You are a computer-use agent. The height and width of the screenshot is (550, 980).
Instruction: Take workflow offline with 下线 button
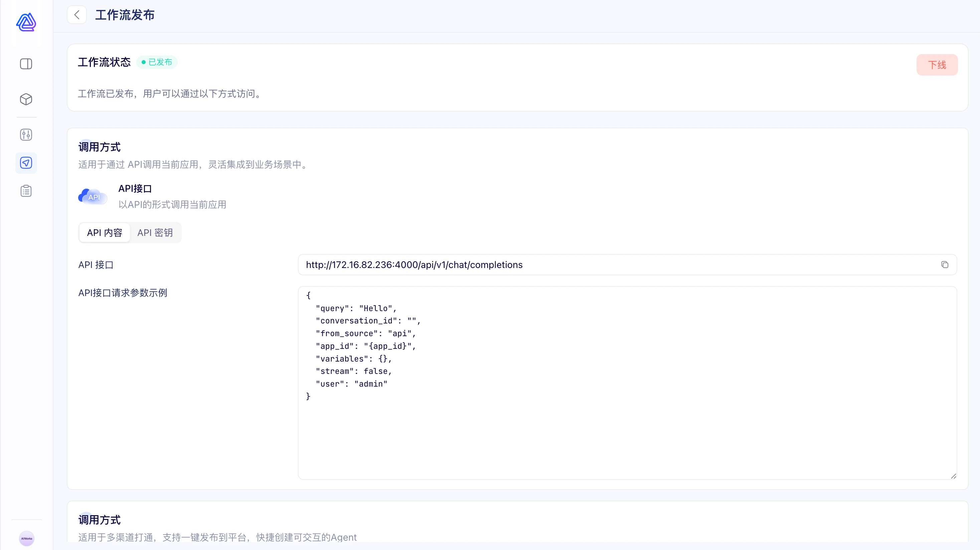pos(937,65)
